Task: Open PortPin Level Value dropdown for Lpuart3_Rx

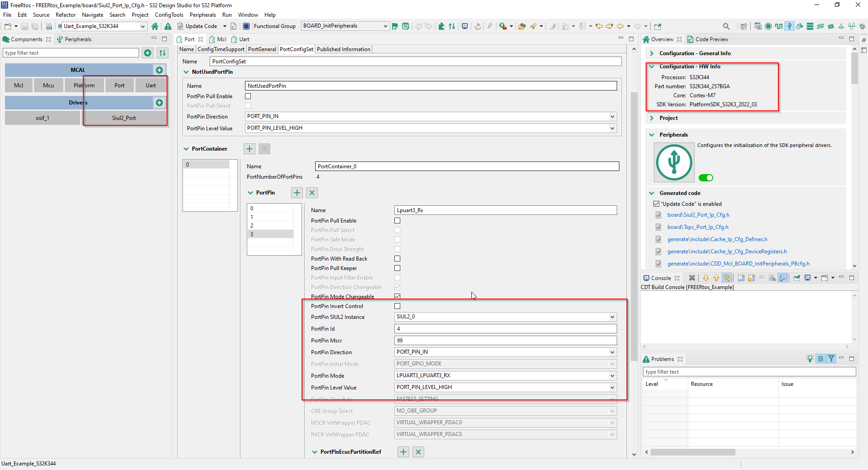Action: click(505, 387)
